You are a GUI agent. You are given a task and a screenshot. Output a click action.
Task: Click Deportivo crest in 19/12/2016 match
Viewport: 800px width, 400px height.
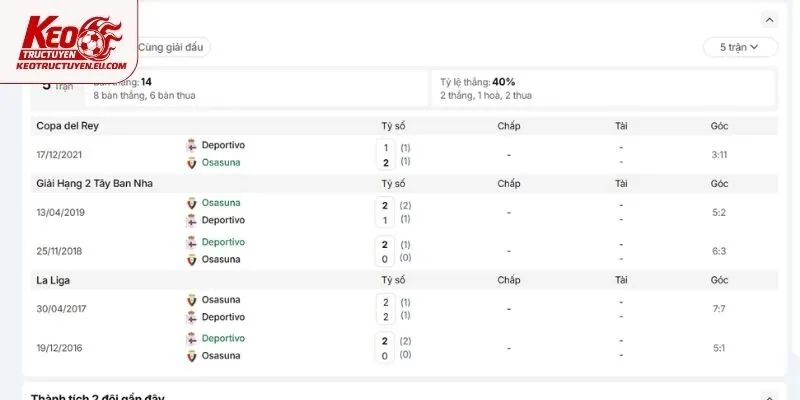click(x=191, y=339)
